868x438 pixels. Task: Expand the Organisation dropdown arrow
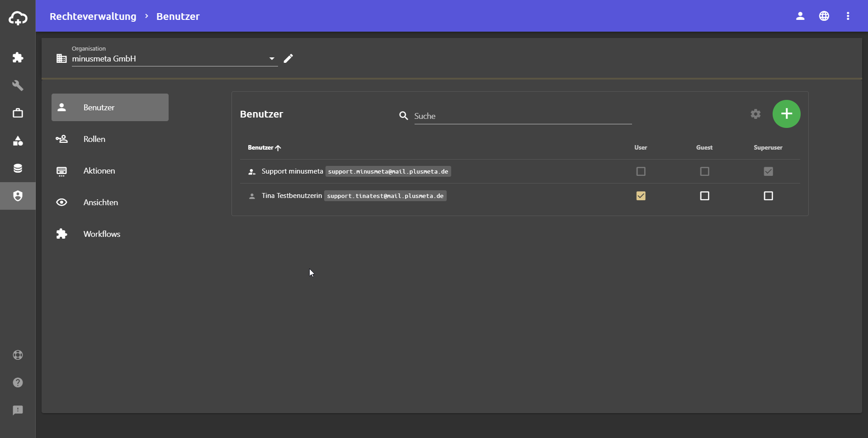click(272, 59)
